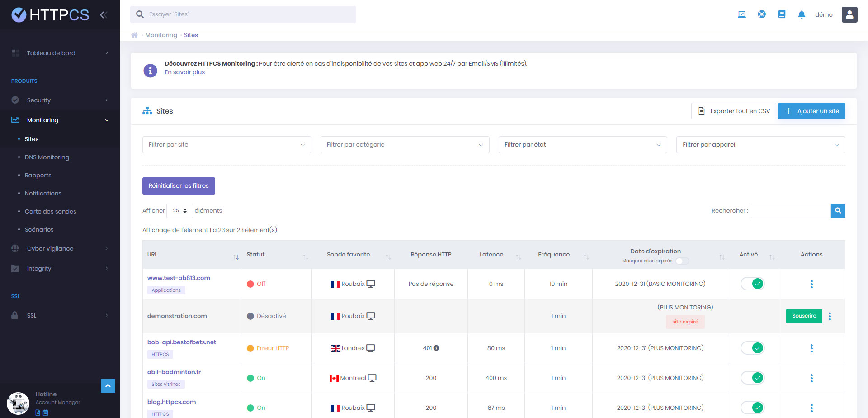Open Filtrer par état dropdown
This screenshot has height=418, width=868.
[583, 145]
